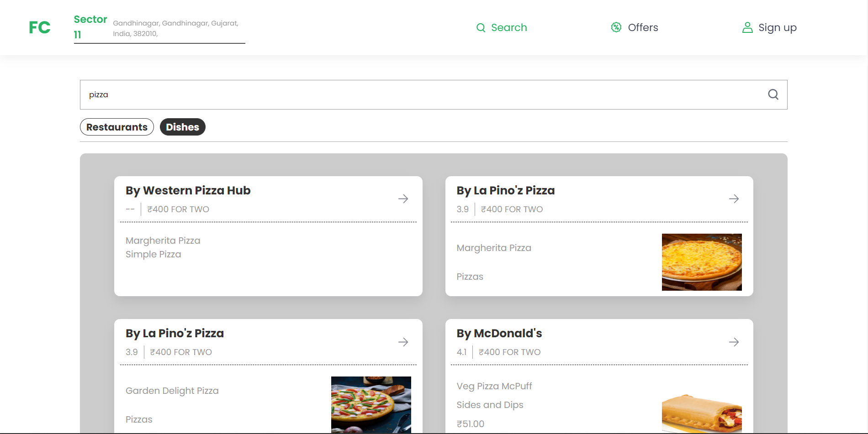The height and width of the screenshot is (434, 868).
Task: Click the Offers percent badge icon
Action: click(x=616, y=27)
